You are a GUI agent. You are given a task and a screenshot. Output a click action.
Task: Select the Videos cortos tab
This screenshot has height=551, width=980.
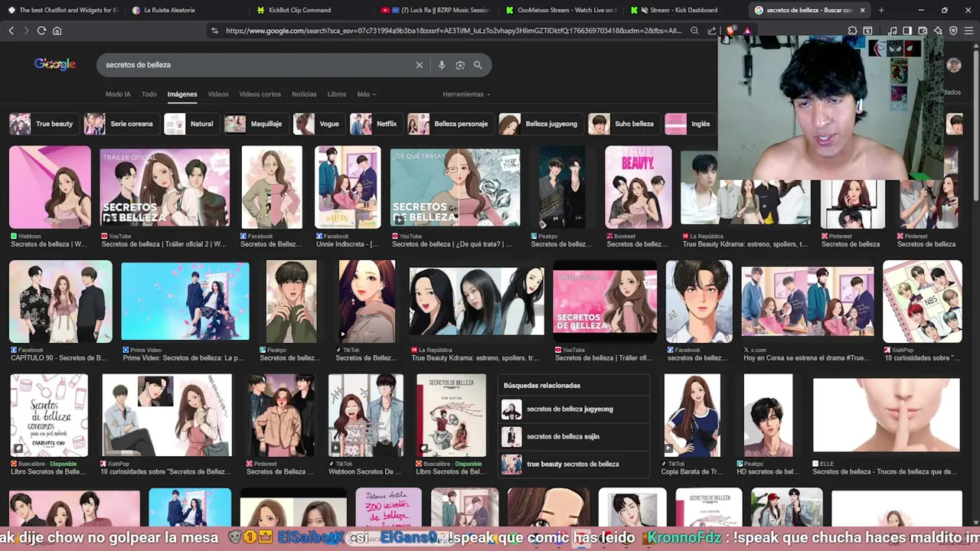260,94
